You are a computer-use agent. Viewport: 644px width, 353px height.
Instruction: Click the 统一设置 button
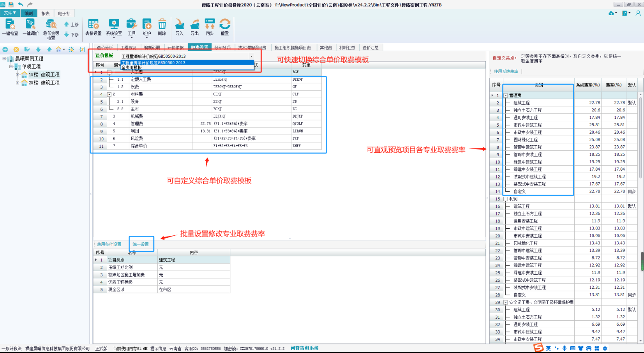141,244
